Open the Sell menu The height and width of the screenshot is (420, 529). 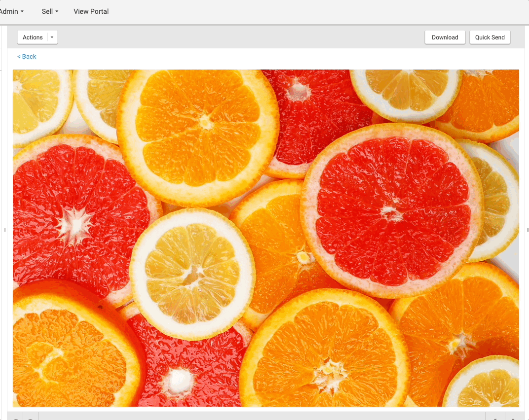pos(50,11)
